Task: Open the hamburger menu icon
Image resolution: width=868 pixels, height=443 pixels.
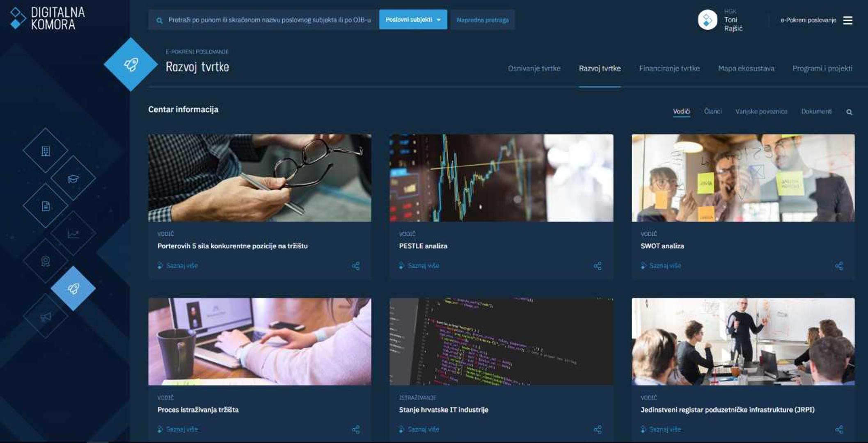Action: click(848, 20)
